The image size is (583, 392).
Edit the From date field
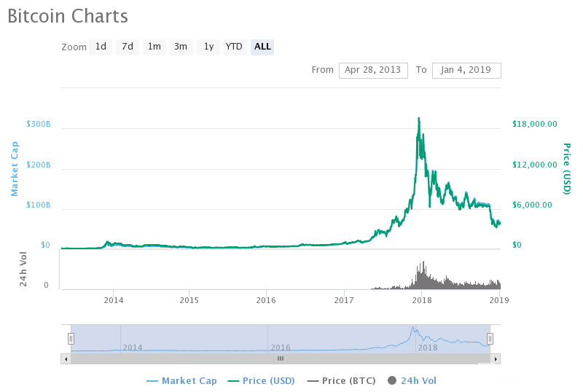373,70
